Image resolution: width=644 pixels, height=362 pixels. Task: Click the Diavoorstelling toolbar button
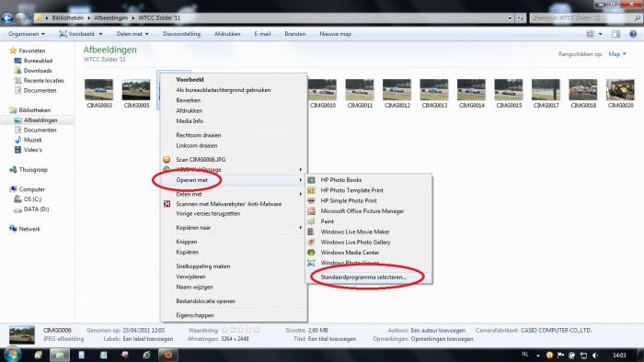(x=181, y=34)
